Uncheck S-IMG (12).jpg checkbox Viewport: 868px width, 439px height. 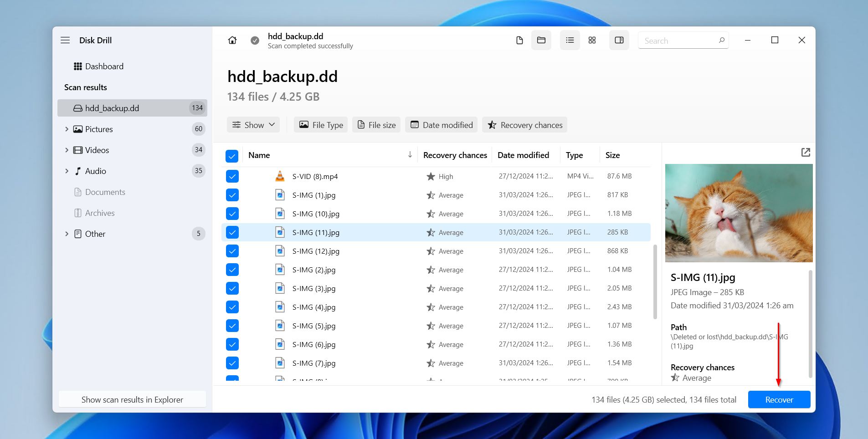tap(232, 250)
